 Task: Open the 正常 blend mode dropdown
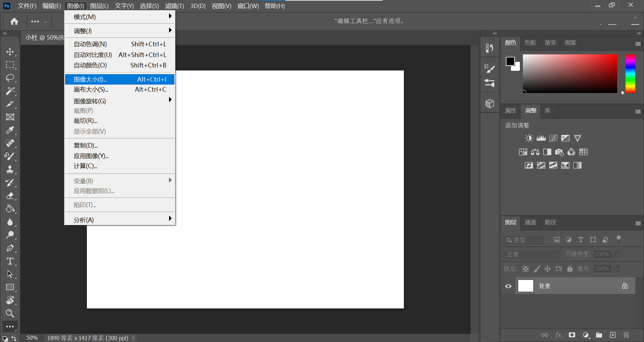tap(532, 254)
